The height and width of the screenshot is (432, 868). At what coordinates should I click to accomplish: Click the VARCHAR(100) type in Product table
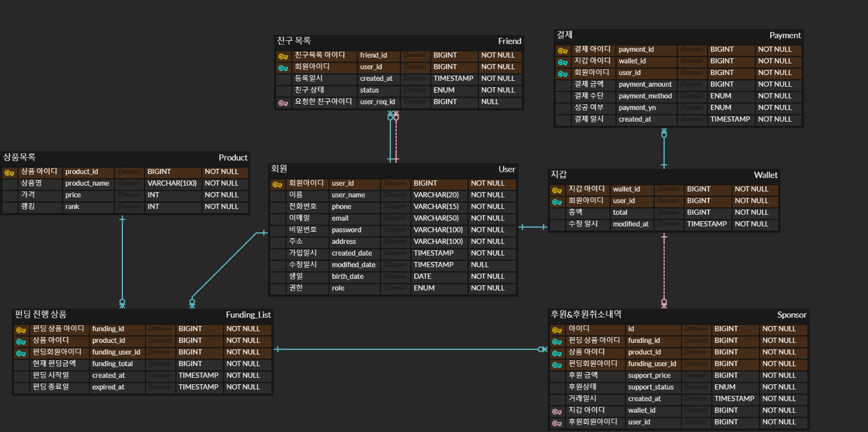pyautogui.click(x=172, y=183)
